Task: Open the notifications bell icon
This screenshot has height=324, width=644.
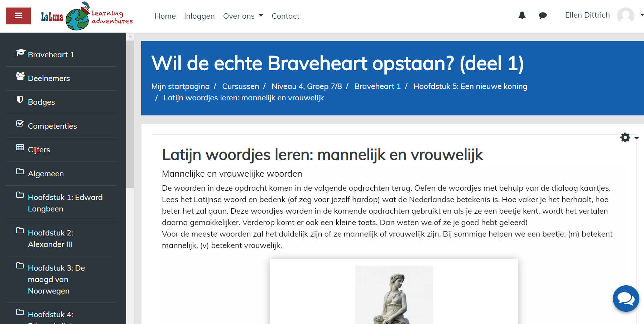Action: tap(522, 15)
